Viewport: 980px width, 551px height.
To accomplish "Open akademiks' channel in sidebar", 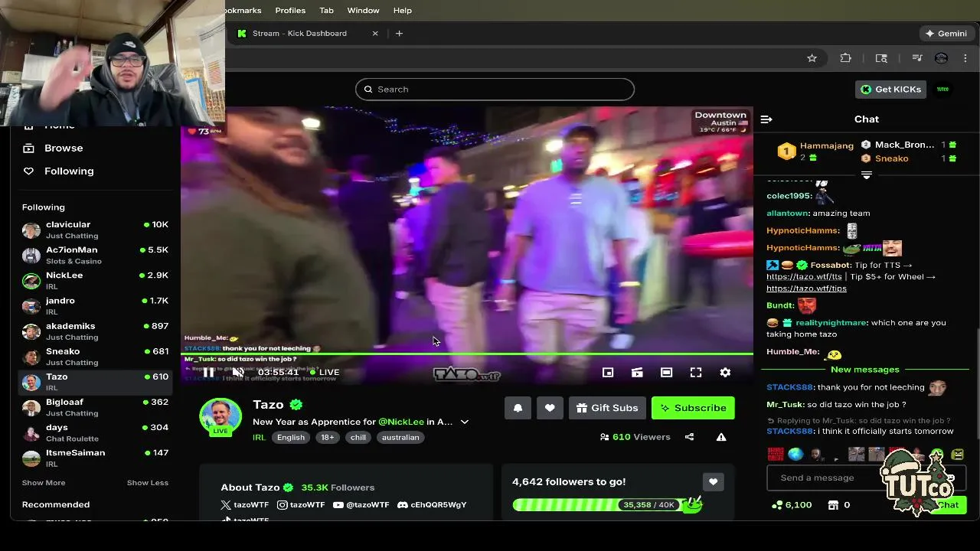I will pos(95,331).
